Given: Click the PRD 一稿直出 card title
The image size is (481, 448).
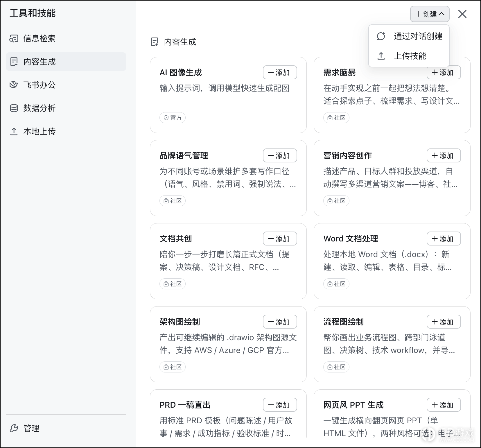Looking at the screenshot, I should coord(185,405).
